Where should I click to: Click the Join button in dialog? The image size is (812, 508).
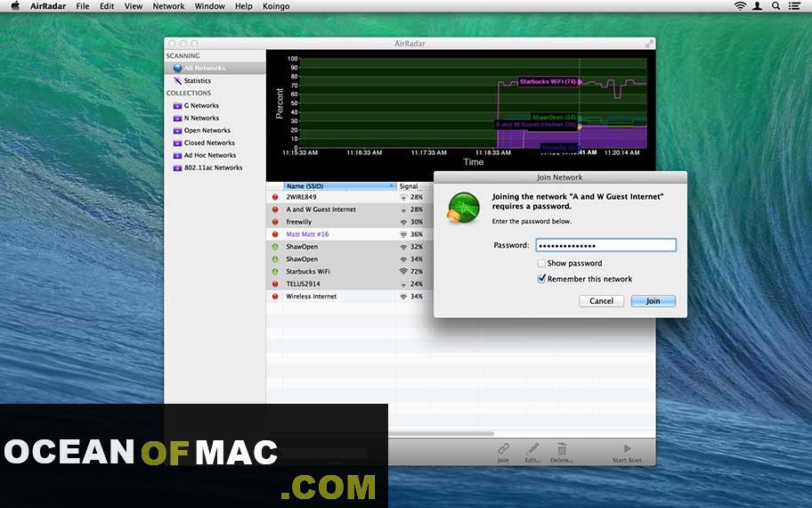(653, 301)
